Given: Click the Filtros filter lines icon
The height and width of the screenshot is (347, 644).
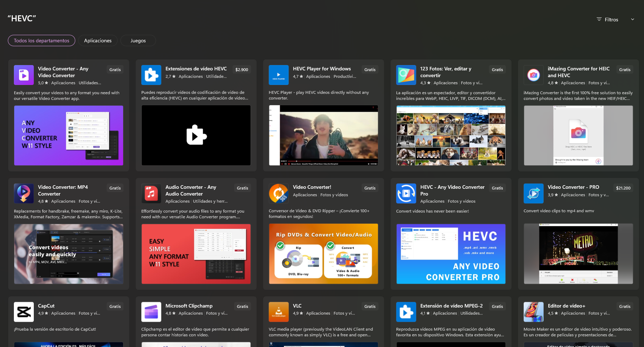Looking at the screenshot, I should click(599, 19).
